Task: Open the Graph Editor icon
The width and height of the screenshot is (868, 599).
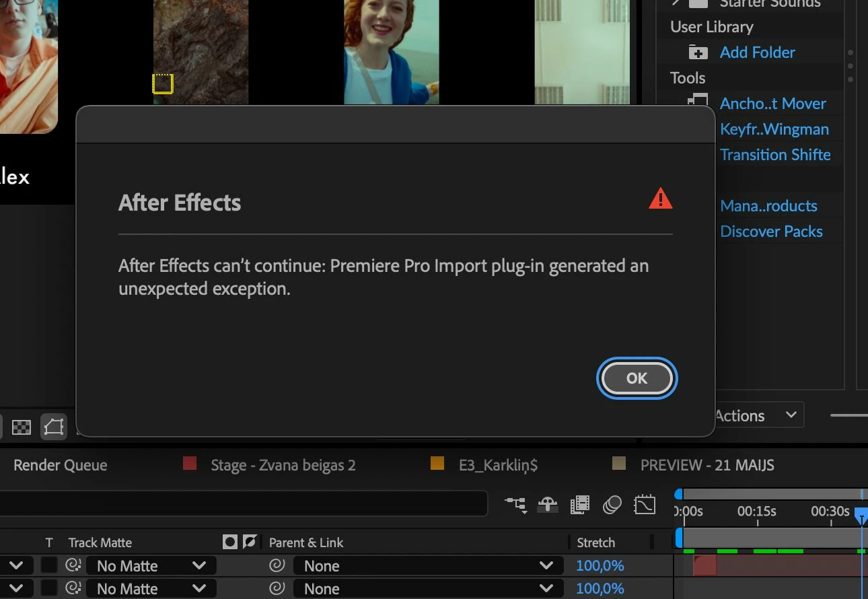Action: (645, 504)
